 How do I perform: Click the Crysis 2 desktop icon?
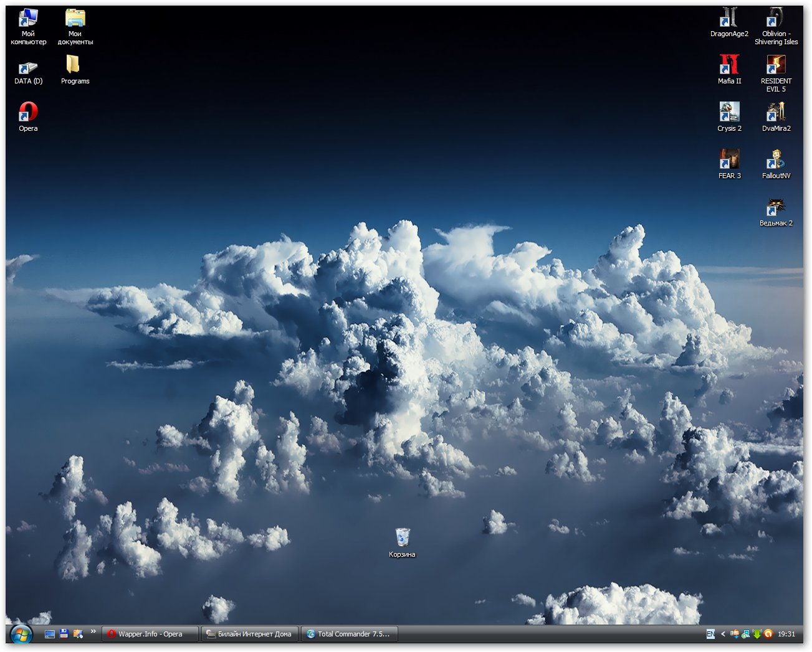729,113
